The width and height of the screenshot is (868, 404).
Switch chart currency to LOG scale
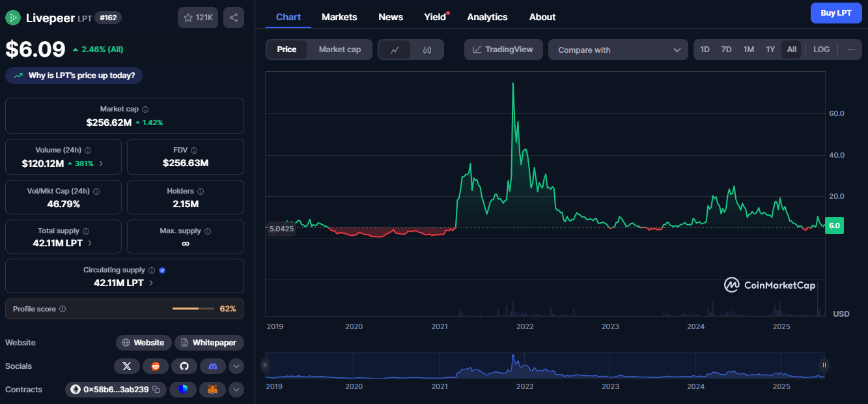(x=821, y=49)
